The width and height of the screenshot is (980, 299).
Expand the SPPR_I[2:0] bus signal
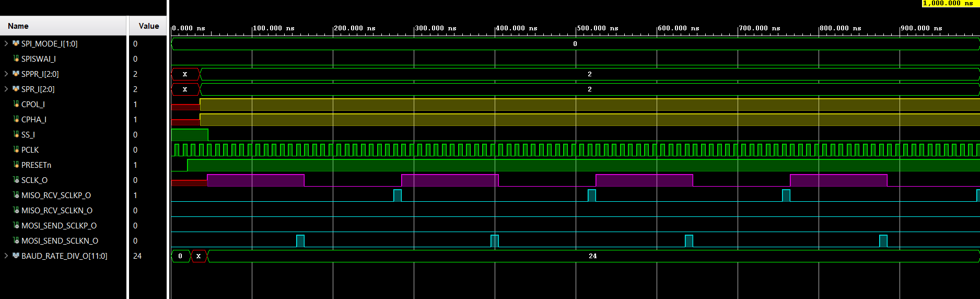tap(6, 74)
